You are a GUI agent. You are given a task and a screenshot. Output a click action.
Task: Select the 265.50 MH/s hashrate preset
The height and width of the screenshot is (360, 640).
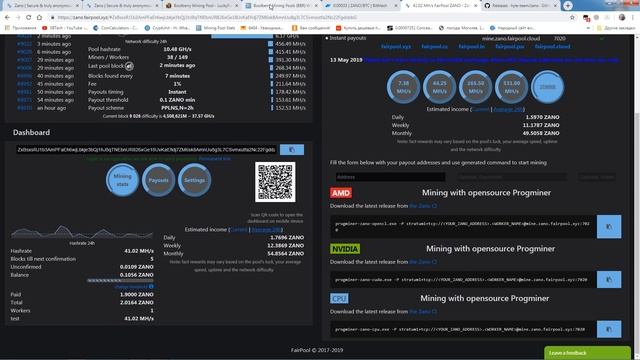click(x=476, y=87)
